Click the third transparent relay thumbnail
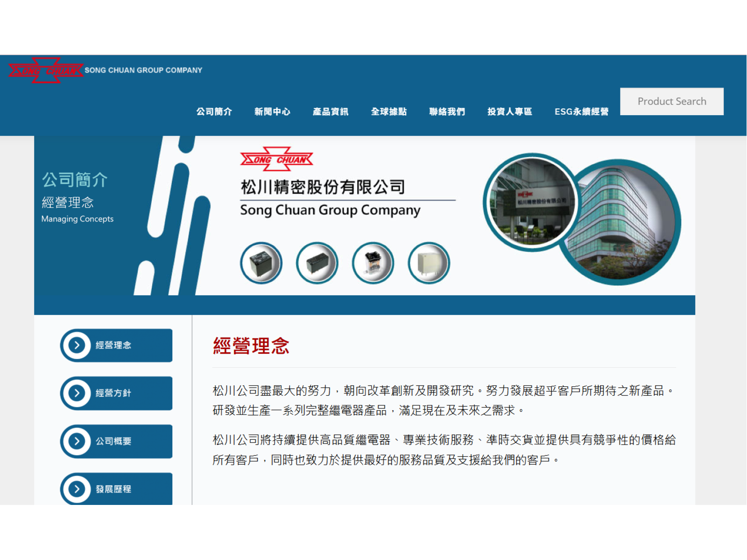Screen dimensions: 747x560 pyautogui.click(x=373, y=263)
